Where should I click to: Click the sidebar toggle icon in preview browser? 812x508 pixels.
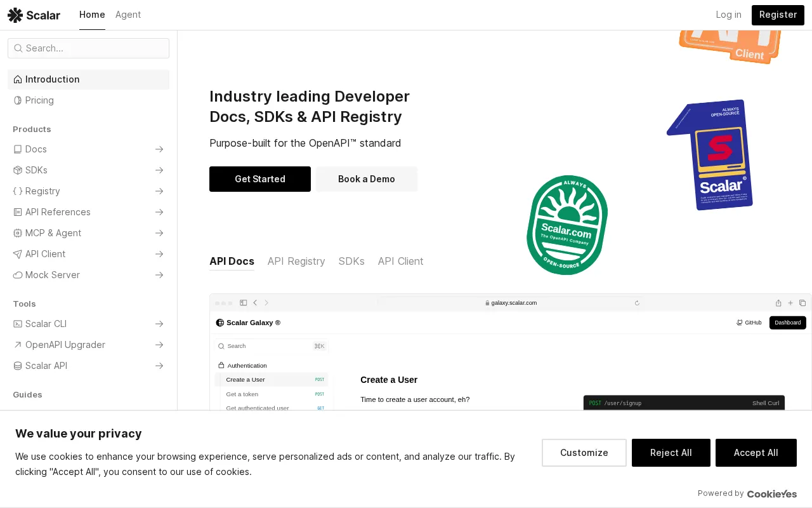pyautogui.click(x=243, y=303)
